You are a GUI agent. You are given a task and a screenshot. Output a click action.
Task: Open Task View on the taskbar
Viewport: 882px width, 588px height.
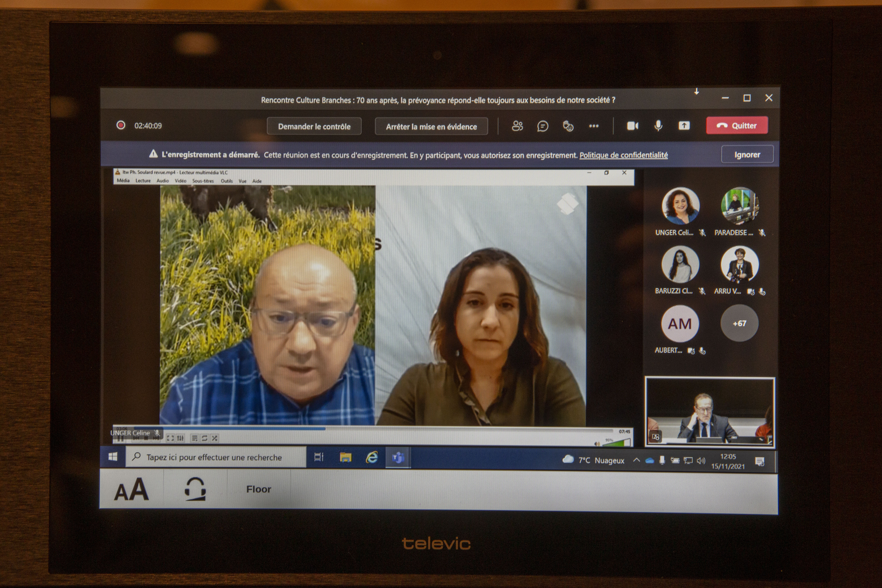click(319, 457)
